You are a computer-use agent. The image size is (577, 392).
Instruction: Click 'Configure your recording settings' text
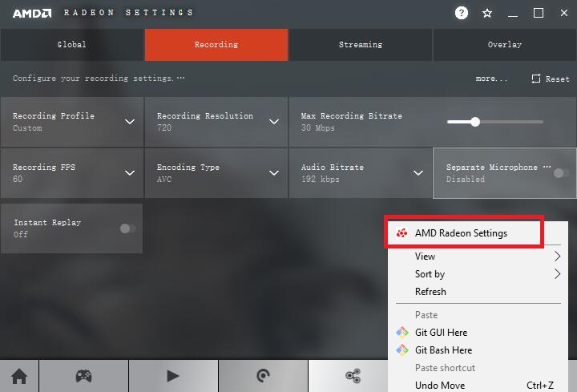tap(93, 79)
